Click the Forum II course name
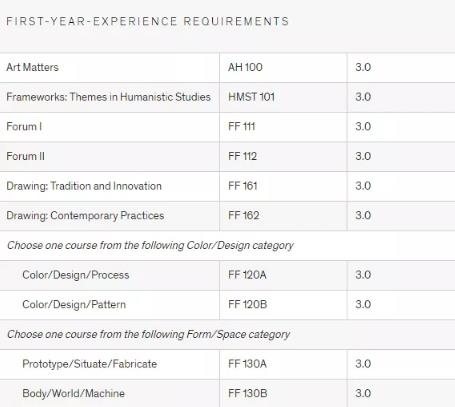Screen dimensions: 455x407 [x=25, y=156]
